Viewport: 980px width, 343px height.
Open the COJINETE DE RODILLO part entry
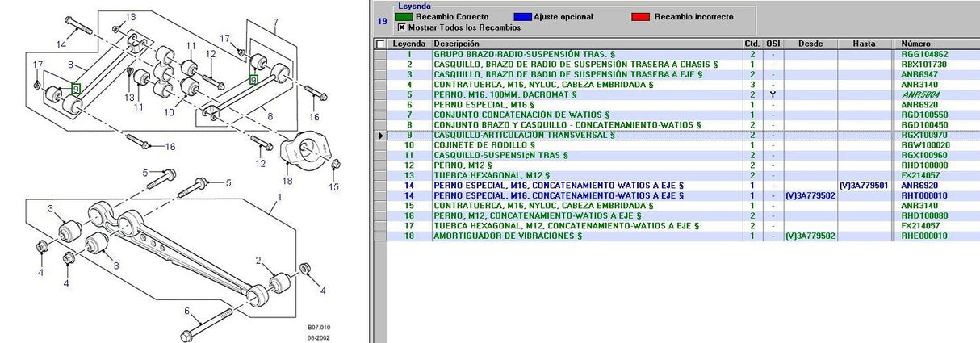click(486, 145)
